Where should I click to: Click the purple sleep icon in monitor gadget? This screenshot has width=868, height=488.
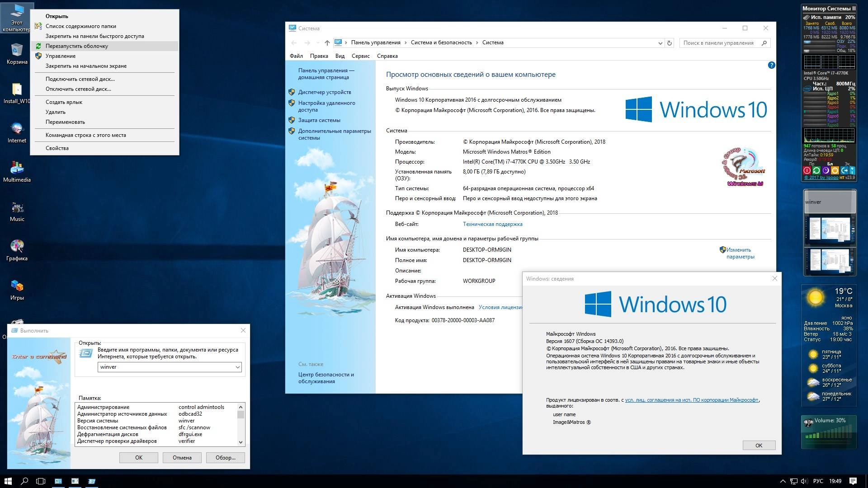(x=826, y=170)
